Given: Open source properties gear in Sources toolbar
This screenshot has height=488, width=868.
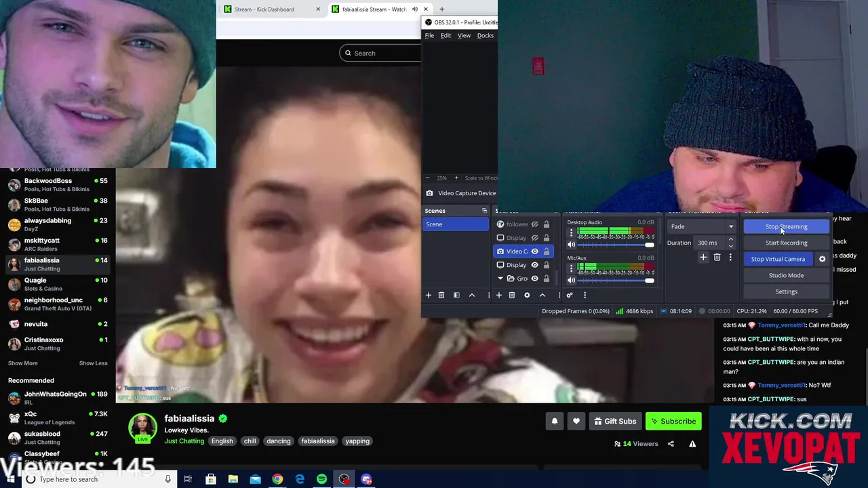Looking at the screenshot, I should tap(527, 296).
